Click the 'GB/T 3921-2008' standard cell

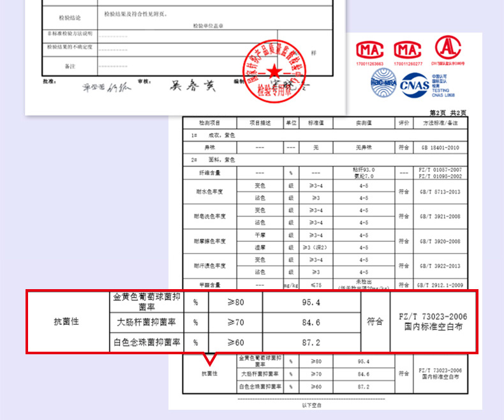coord(440,216)
